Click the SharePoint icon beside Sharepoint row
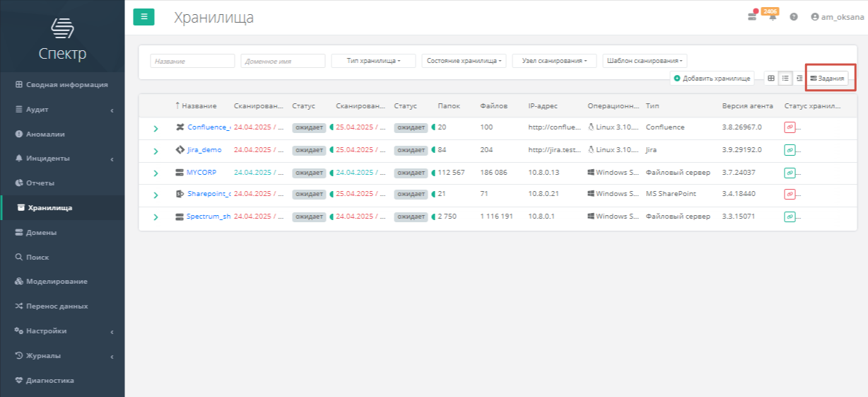Screen dimensions: 868x397 [x=180, y=194]
